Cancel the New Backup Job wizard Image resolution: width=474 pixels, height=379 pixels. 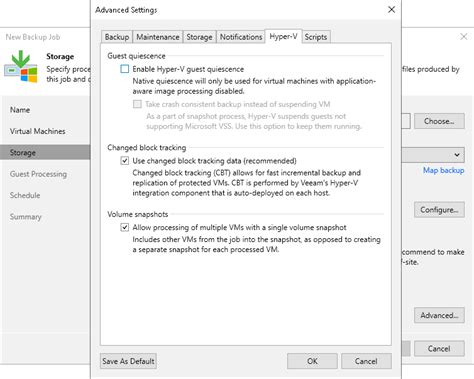click(x=439, y=349)
